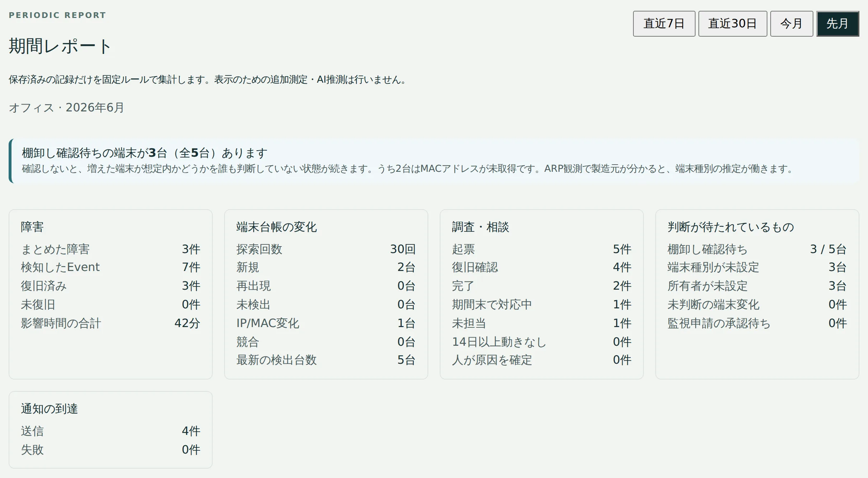Click the 保存済みの記録だけを固定ルール description text
This screenshot has height=478, width=868.
tap(208, 79)
